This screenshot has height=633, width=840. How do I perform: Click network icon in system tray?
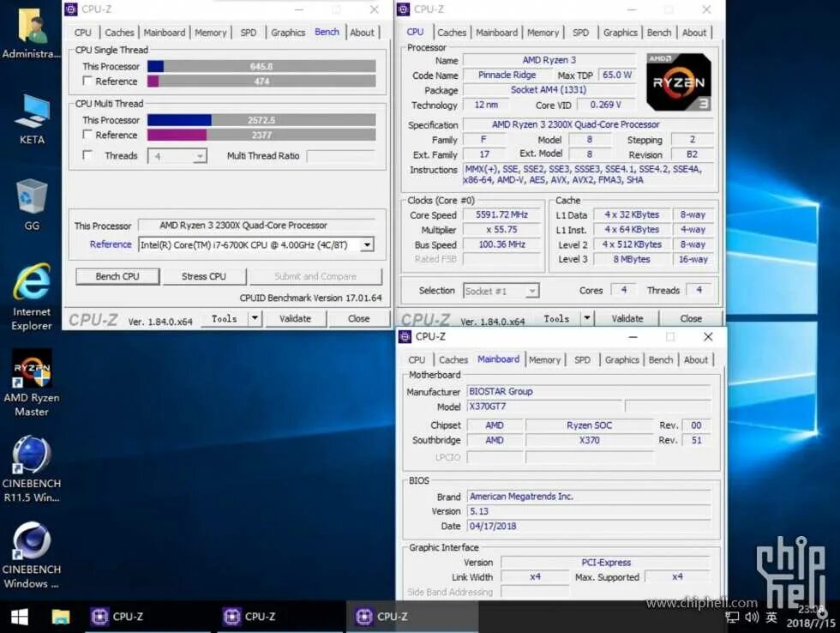point(732,617)
